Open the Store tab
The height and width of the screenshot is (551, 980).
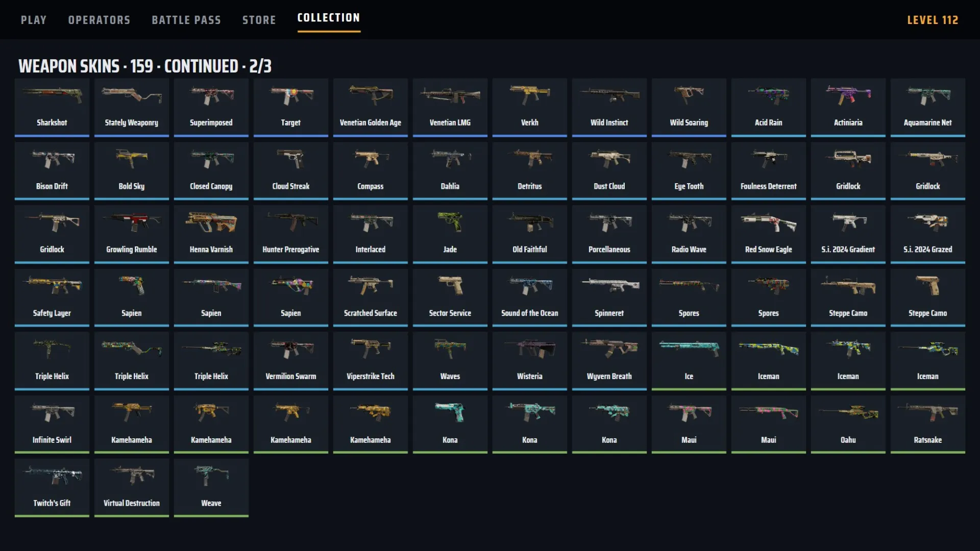[x=259, y=20]
